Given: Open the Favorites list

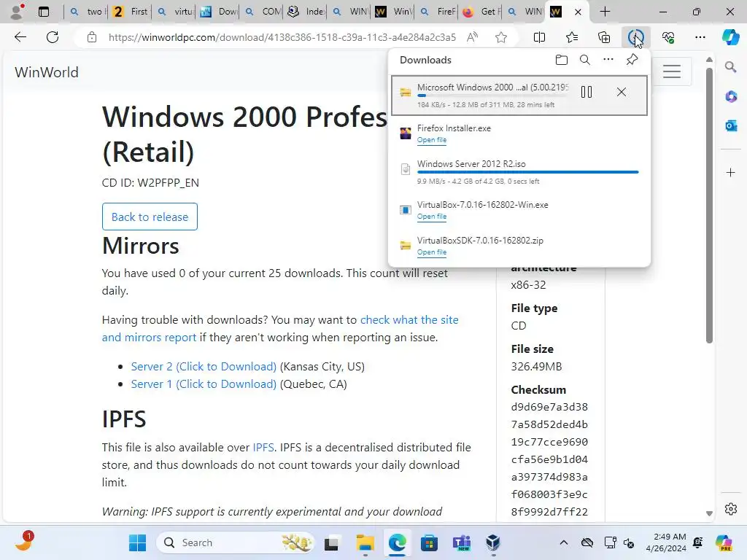Looking at the screenshot, I should (572, 37).
